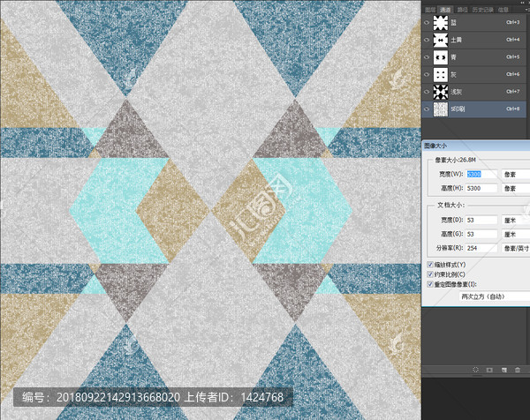Select the 青 channel thumbnail
Viewport: 530px width, 420px height.
(x=441, y=57)
